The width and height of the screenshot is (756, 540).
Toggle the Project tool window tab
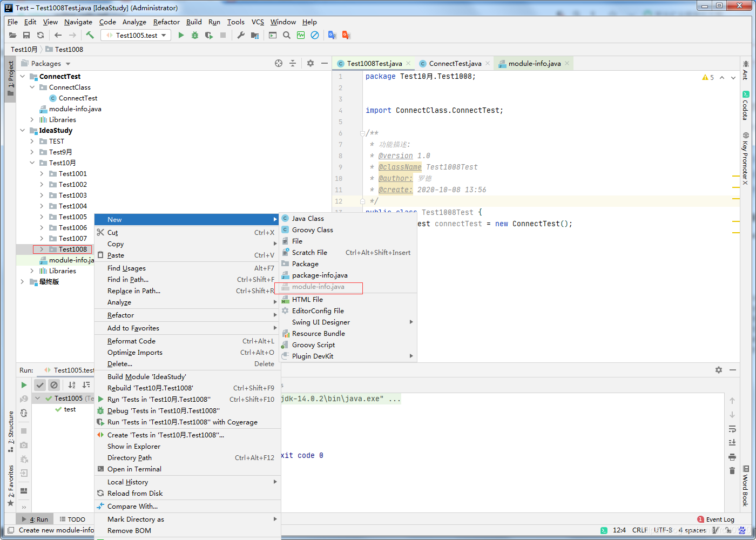click(x=10, y=78)
